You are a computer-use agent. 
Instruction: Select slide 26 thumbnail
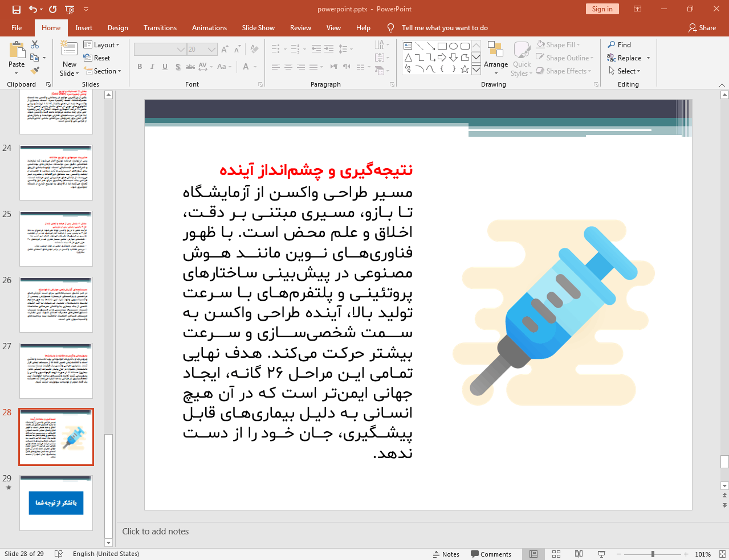coord(56,305)
